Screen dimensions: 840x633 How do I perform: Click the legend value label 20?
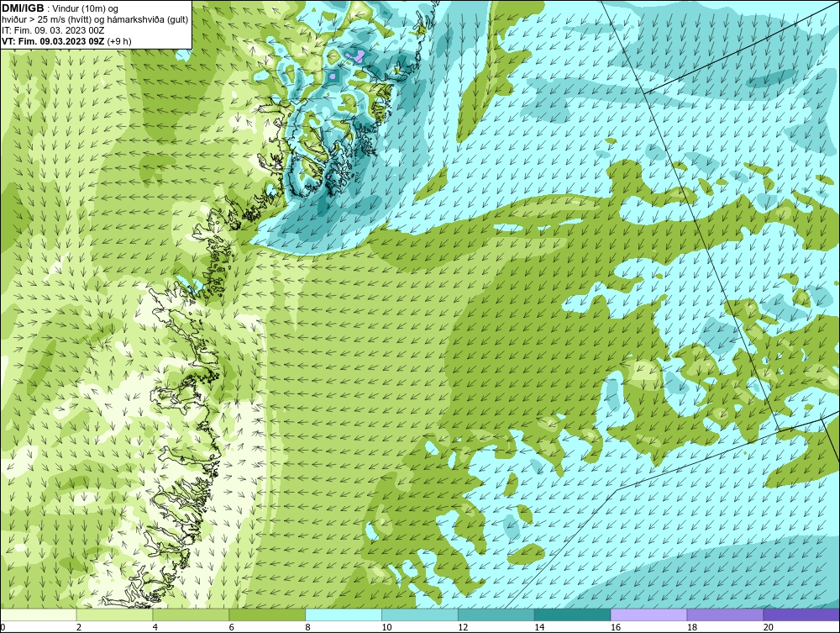pyautogui.click(x=769, y=627)
